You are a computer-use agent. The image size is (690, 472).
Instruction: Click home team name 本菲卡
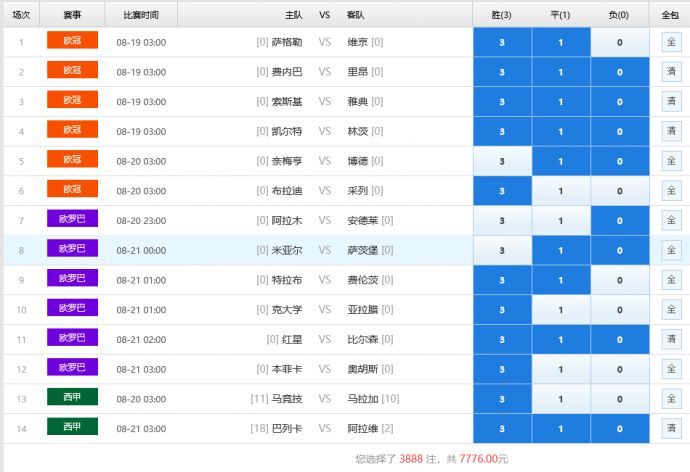[287, 369]
